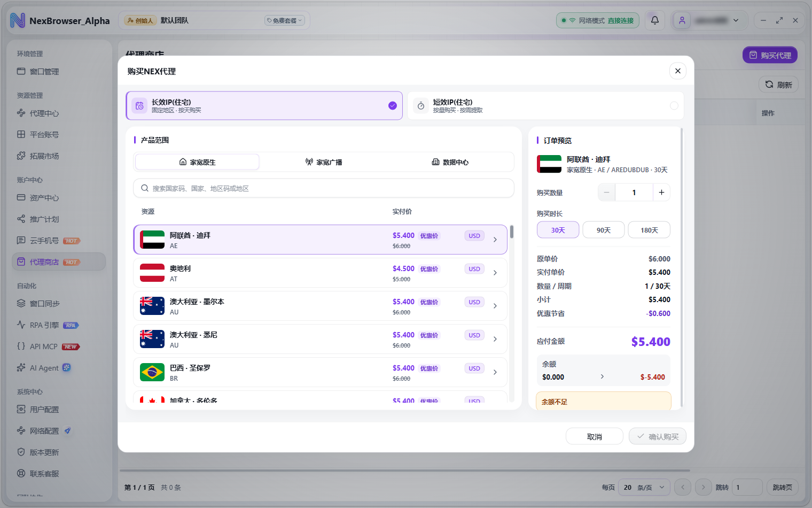The height and width of the screenshot is (508, 812).
Task: Open the 免费套餐 plan dropdown
Action: 285,20
